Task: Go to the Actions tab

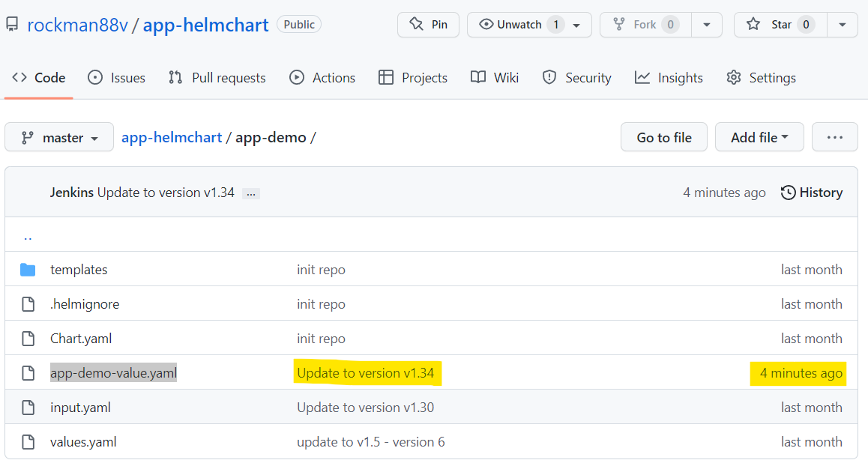Action: point(322,78)
